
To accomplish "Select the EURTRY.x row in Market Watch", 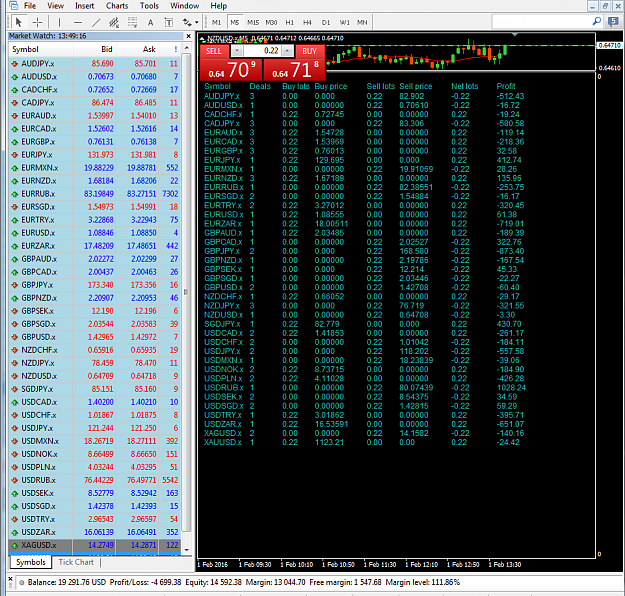I will [x=95, y=220].
